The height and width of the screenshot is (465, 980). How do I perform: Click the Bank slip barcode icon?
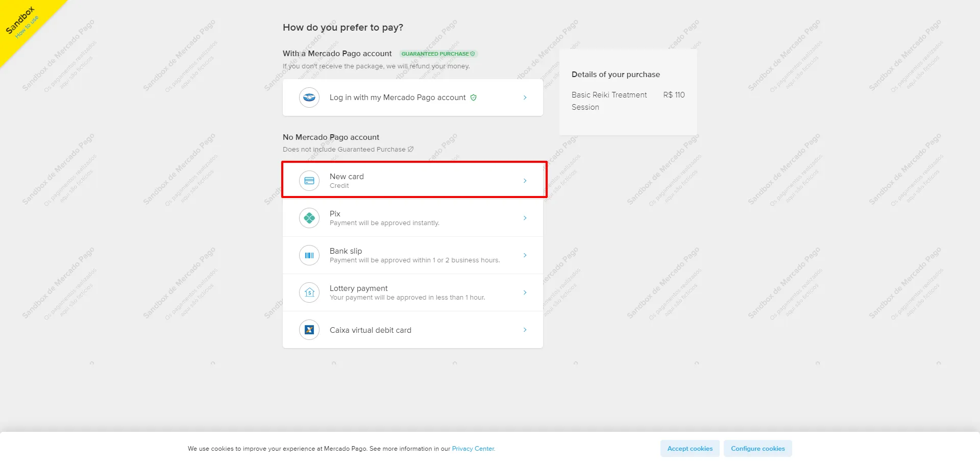pos(309,255)
